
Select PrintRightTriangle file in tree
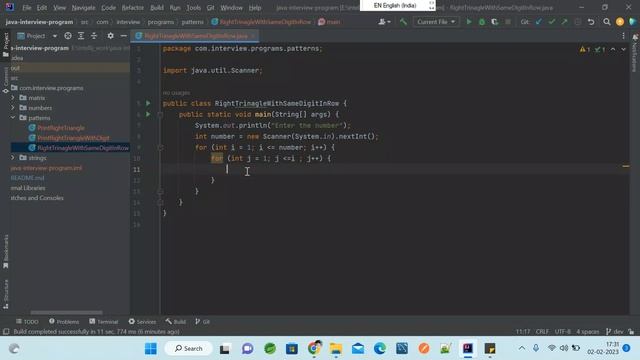pos(61,128)
